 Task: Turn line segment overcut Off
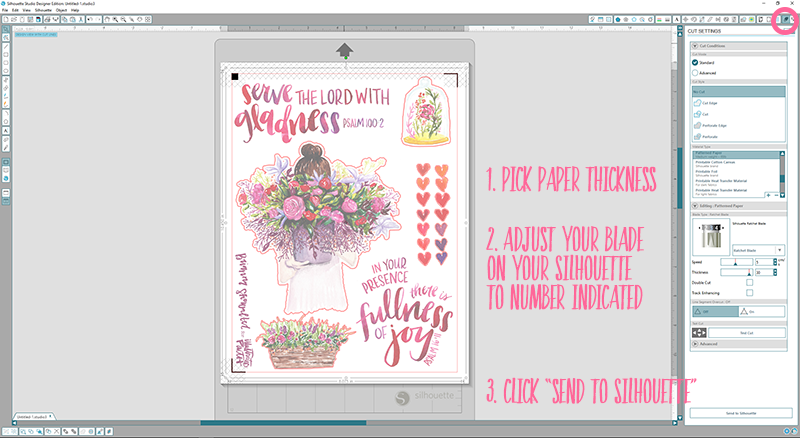tap(716, 311)
